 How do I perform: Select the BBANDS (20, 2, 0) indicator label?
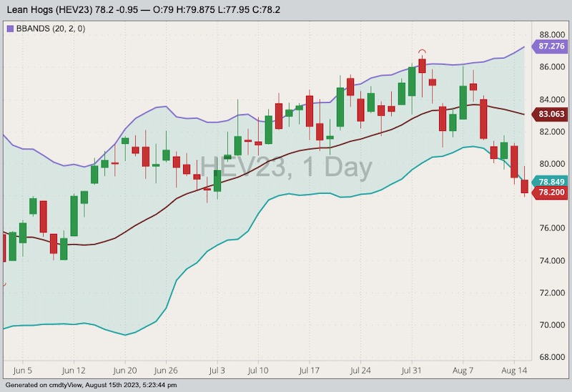(x=51, y=29)
